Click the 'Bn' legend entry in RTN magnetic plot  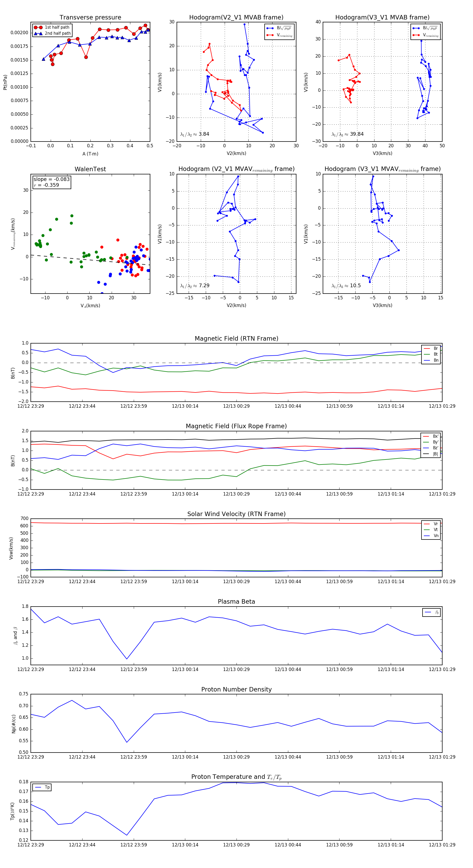point(431,360)
